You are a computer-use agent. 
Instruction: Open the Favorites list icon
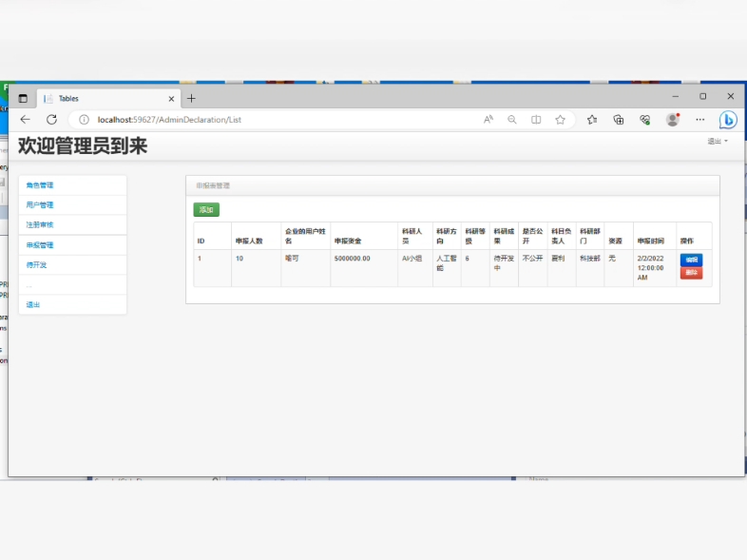tap(592, 120)
